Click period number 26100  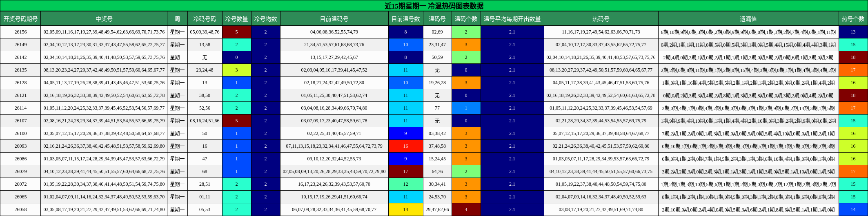20,133
